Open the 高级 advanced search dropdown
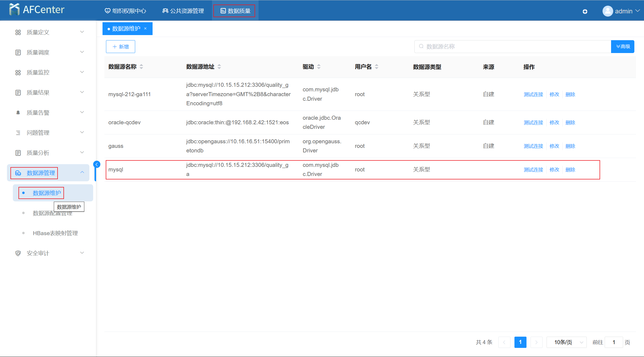The width and height of the screenshot is (644, 357). point(623,47)
